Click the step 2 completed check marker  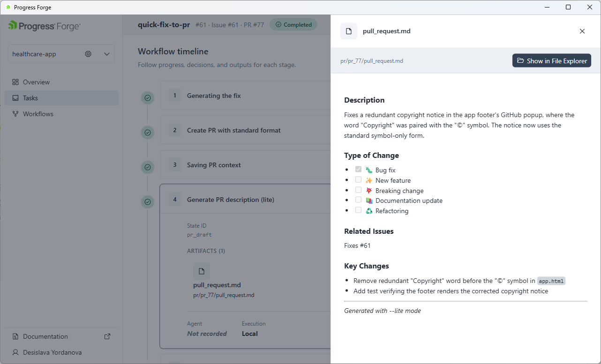pyautogui.click(x=148, y=133)
